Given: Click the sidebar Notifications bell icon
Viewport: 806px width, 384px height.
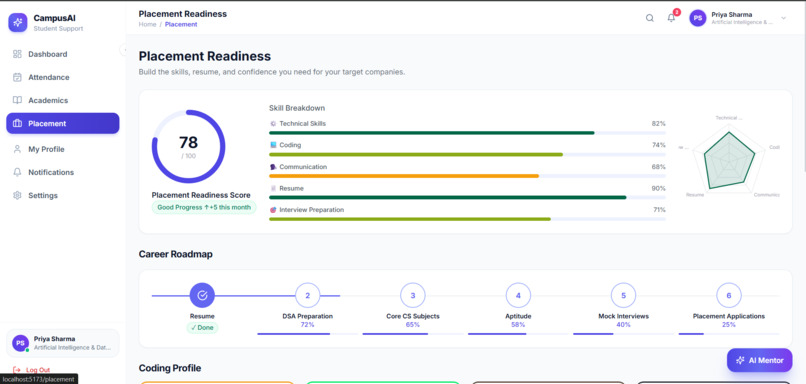Looking at the screenshot, I should tap(17, 172).
